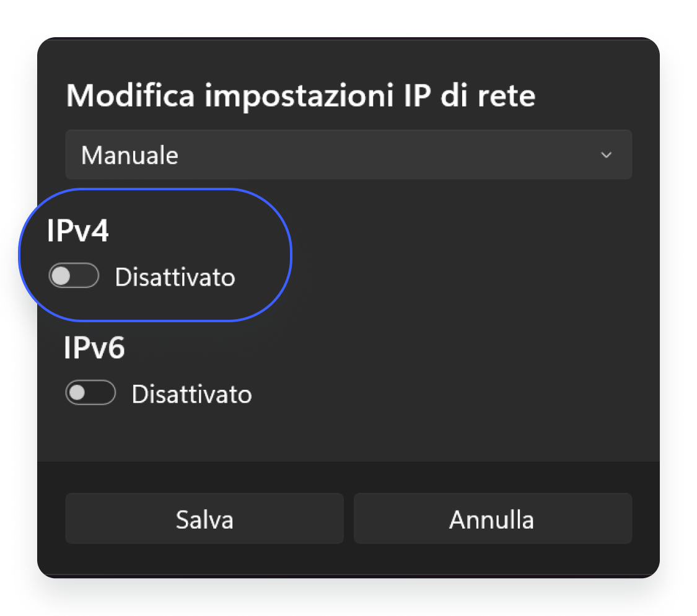Save the network IP settings

tap(204, 519)
